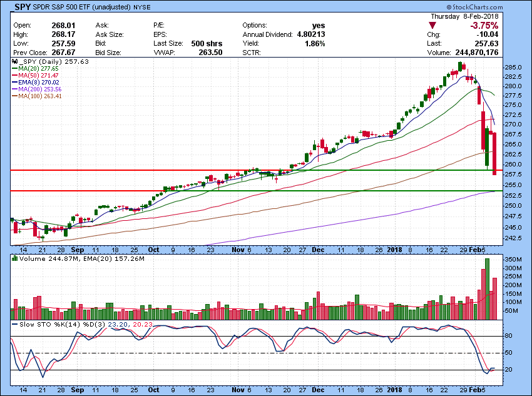Click the 'Slow STO %K(14) %D(3)' label
The height and width of the screenshot is (396, 532).
pos(63,325)
